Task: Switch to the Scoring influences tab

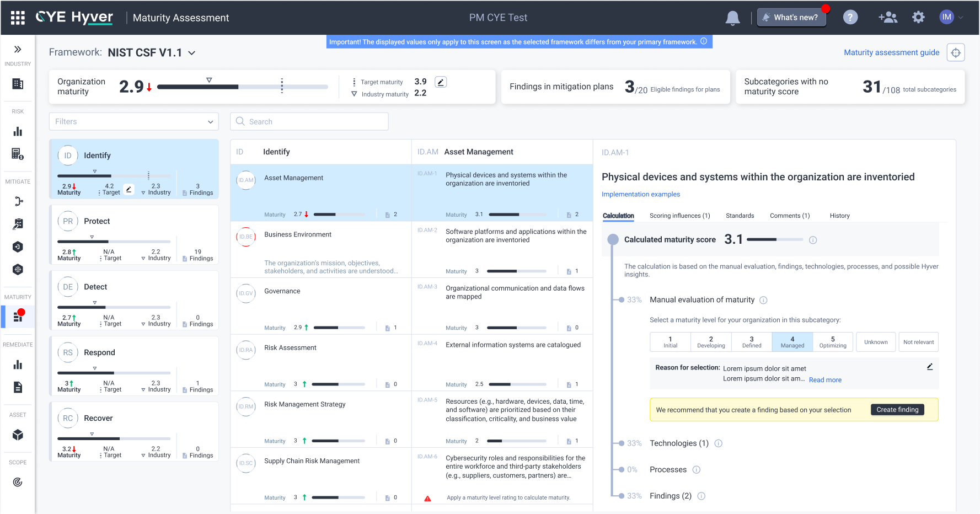Action: (679, 216)
